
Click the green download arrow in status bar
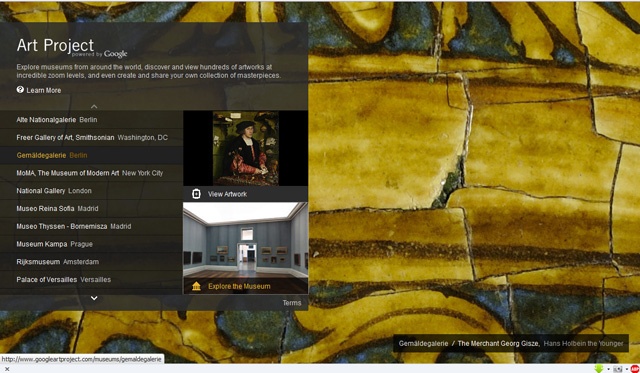[x=599, y=369]
